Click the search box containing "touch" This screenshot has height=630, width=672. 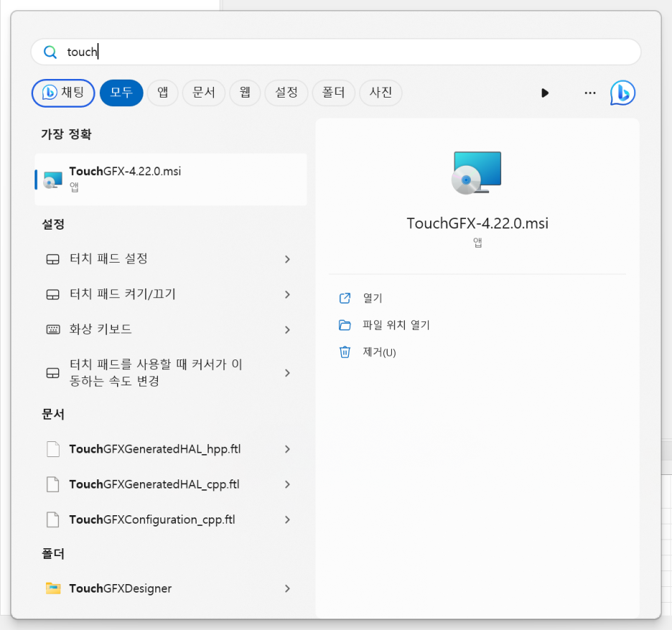coord(335,52)
